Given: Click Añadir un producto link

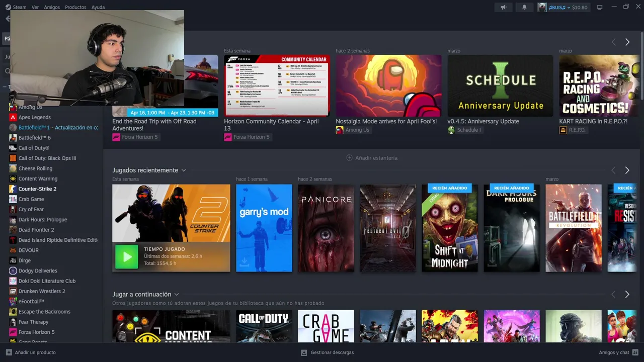Looking at the screenshot, I should 35,352.
